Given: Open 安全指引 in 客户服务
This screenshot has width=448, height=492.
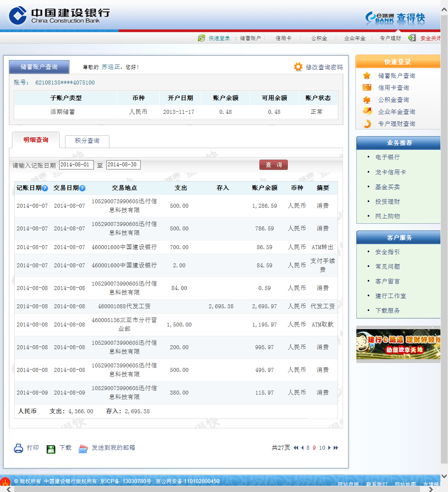Looking at the screenshot, I should (387, 252).
